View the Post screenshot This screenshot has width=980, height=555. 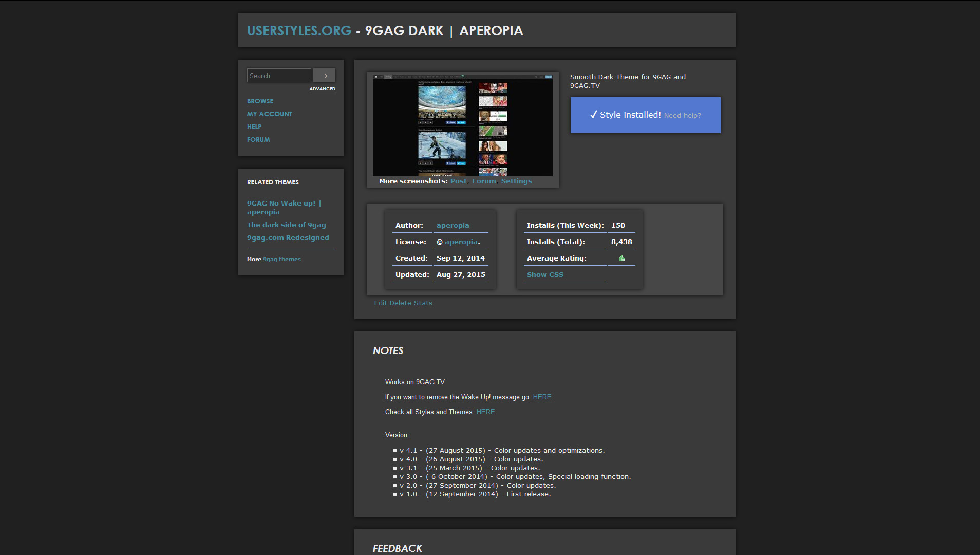point(458,181)
